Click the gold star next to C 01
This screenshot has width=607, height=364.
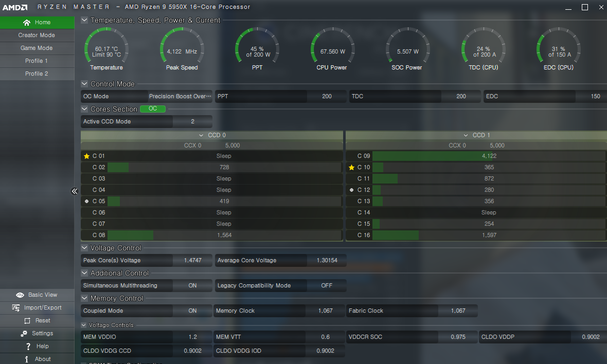tap(87, 156)
